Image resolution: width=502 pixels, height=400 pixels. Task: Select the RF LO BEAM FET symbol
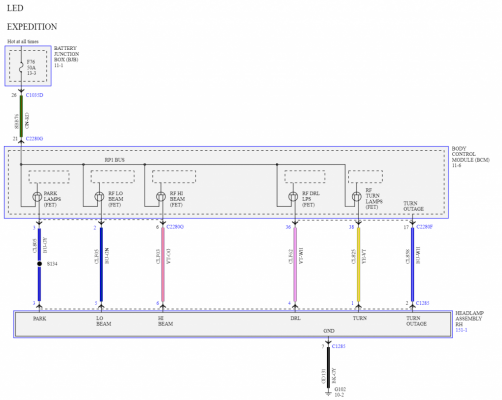point(99,197)
